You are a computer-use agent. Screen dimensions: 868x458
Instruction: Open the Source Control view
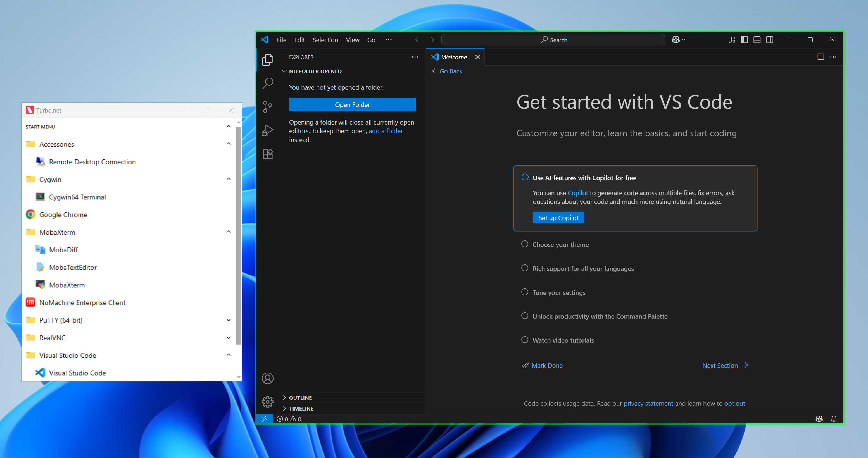(x=268, y=107)
